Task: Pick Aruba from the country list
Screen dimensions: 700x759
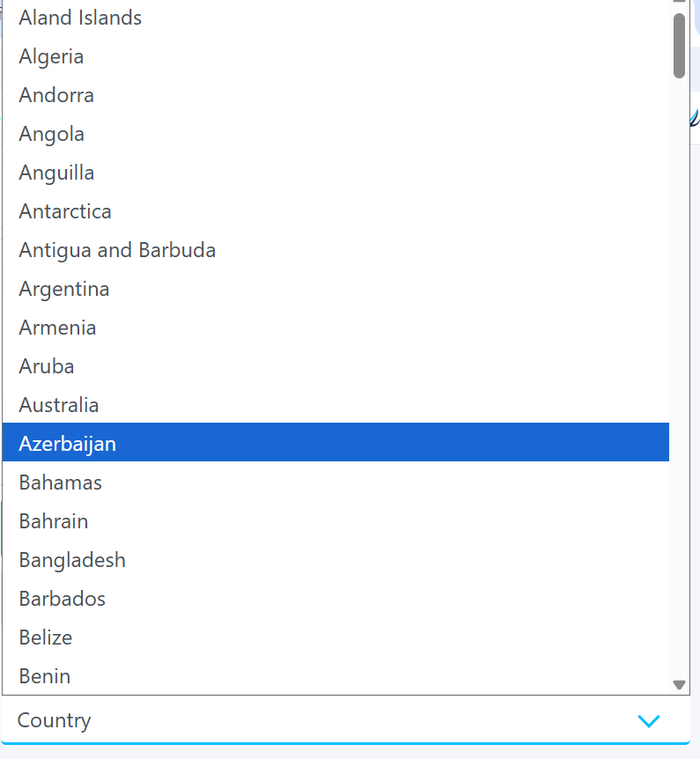Action: 47,366
